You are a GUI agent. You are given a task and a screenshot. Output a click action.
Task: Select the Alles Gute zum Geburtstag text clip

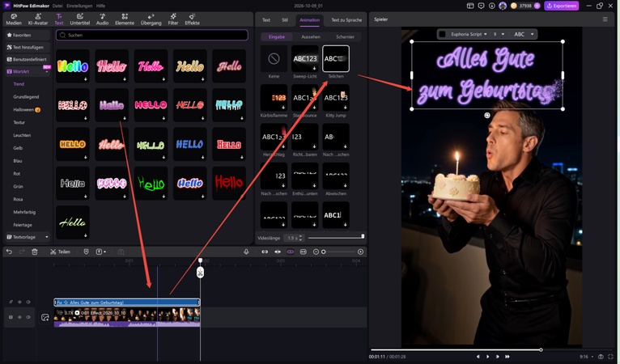coord(126,303)
